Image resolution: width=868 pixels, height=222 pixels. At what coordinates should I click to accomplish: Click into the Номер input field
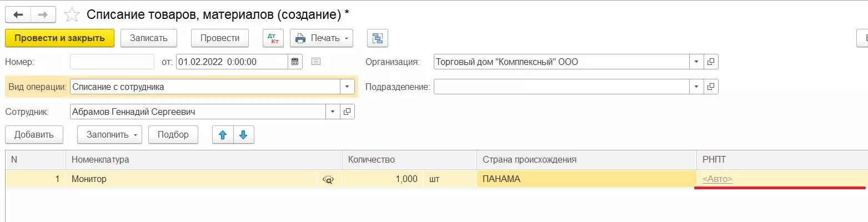(x=112, y=62)
